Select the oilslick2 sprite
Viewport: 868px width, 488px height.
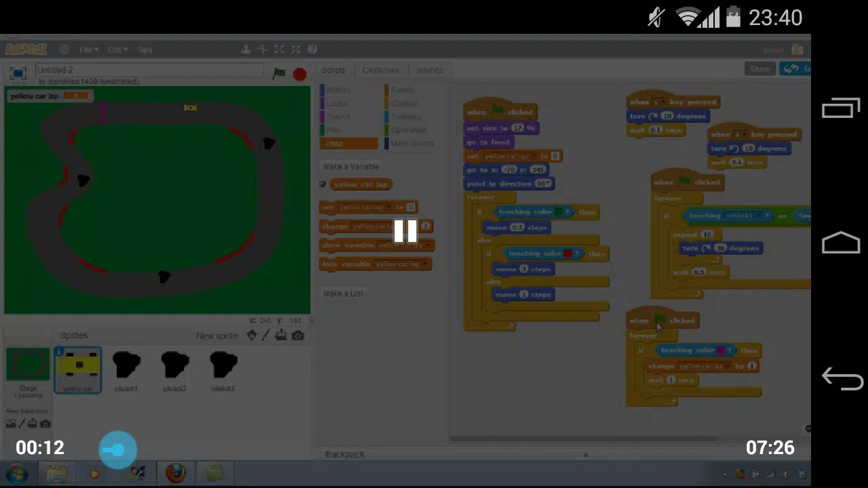pos(175,370)
